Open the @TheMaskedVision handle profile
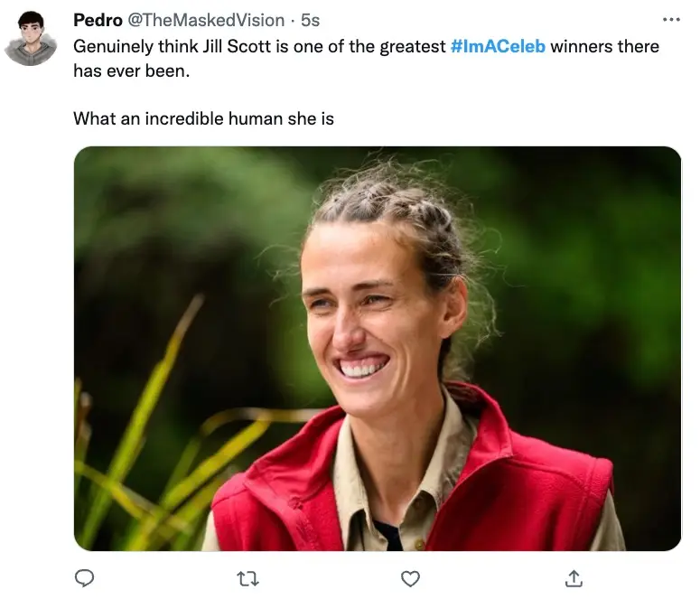The height and width of the screenshot is (599, 700). [207, 20]
